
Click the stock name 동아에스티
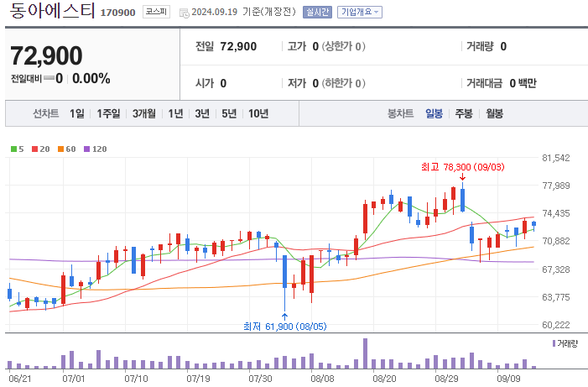coord(52,11)
